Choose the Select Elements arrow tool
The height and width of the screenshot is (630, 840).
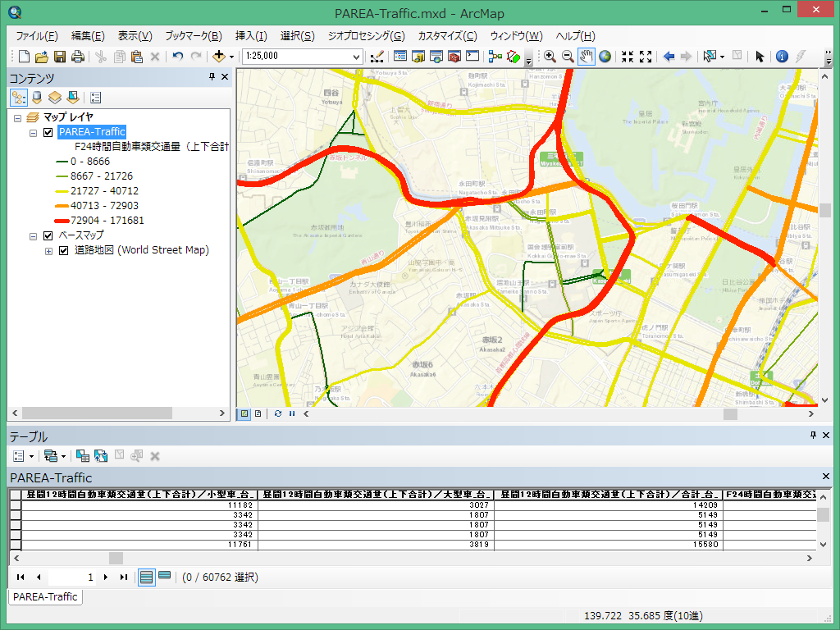click(x=759, y=57)
